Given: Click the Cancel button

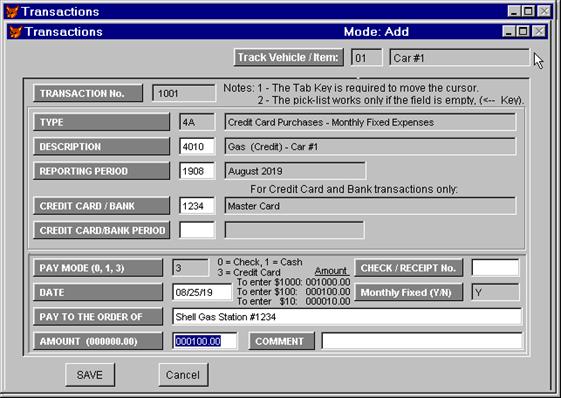Looking at the screenshot, I should point(183,375).
